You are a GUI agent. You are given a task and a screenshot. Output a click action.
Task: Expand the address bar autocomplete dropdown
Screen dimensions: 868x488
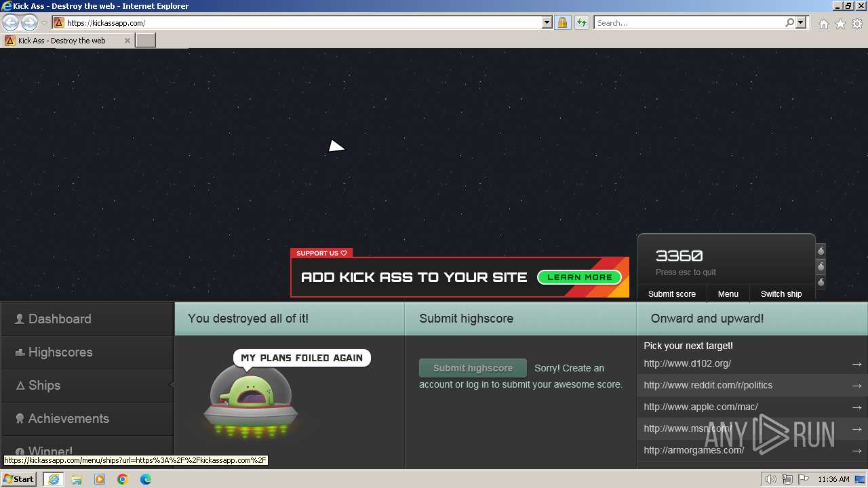tap(547, 22)
